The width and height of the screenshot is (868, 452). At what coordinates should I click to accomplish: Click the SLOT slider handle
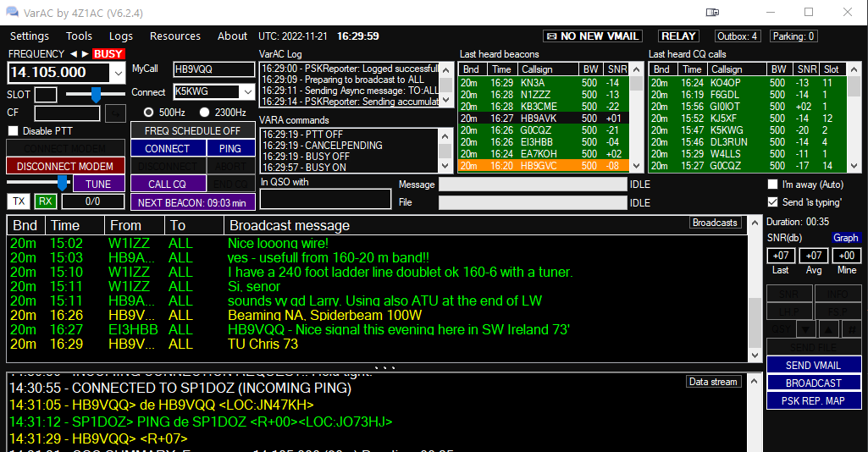(97, 95)
